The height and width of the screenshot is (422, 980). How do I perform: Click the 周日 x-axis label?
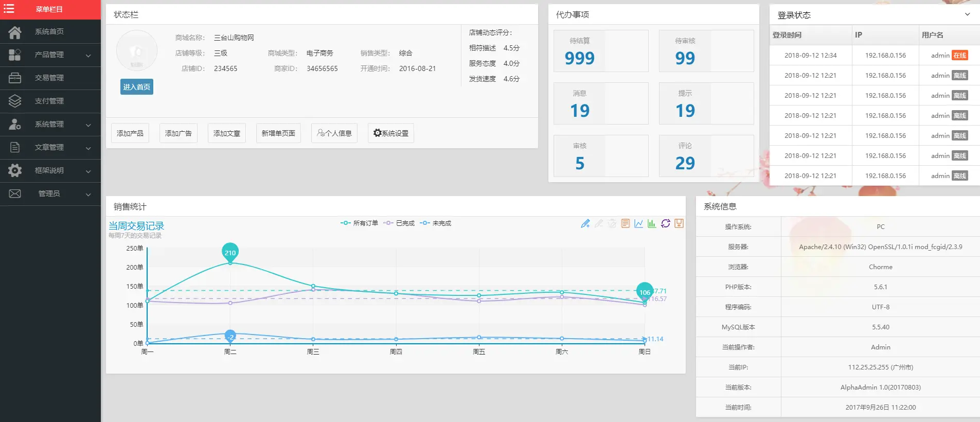click(645, 352)
